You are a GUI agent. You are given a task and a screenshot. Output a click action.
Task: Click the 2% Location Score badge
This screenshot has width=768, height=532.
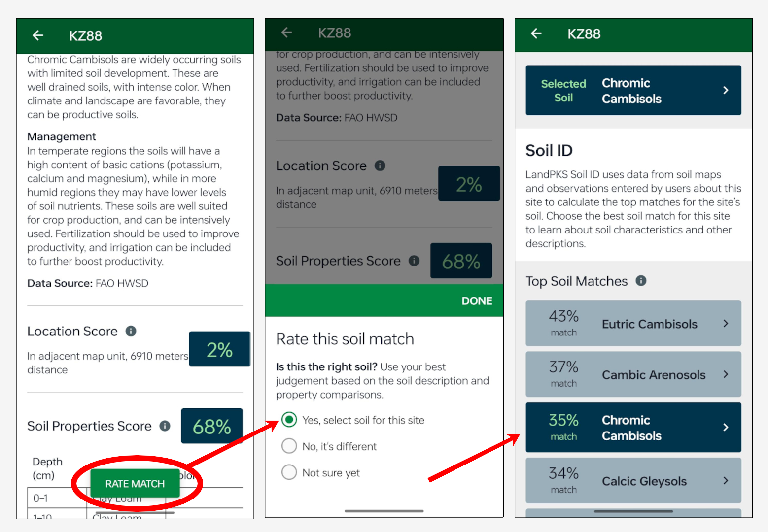219,349
